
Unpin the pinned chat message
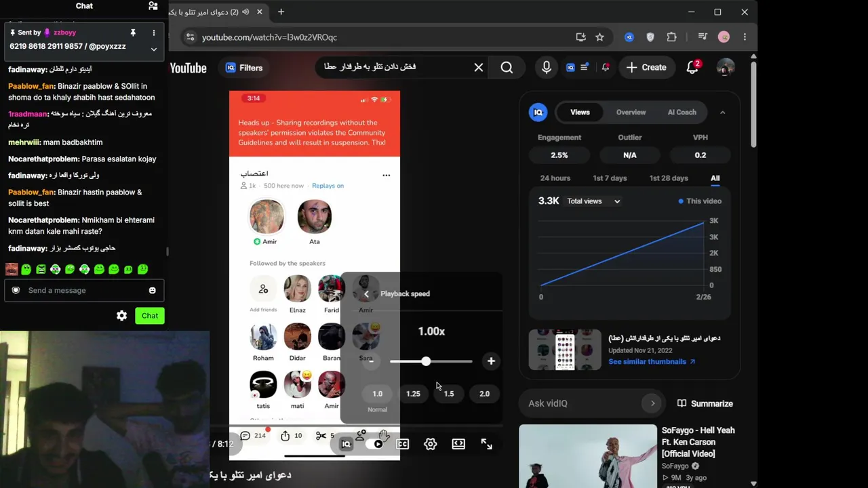[x=133, y=33]
